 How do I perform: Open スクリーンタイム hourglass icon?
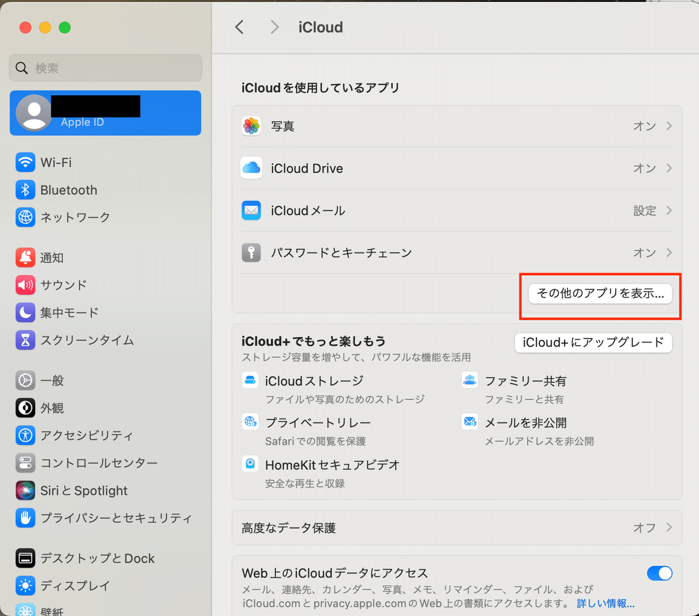(x=25, y=340)
